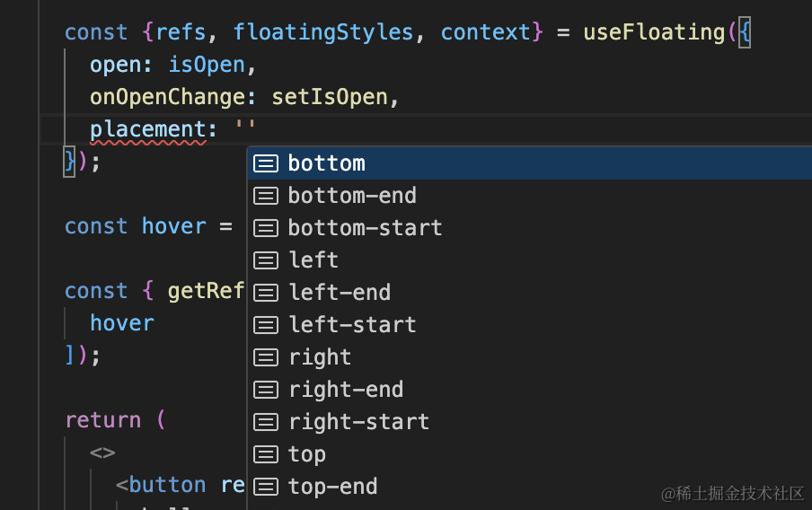Pick left-end in the suggestion list
This screenshot has height=510, width=812.
[x=340, y=293]
